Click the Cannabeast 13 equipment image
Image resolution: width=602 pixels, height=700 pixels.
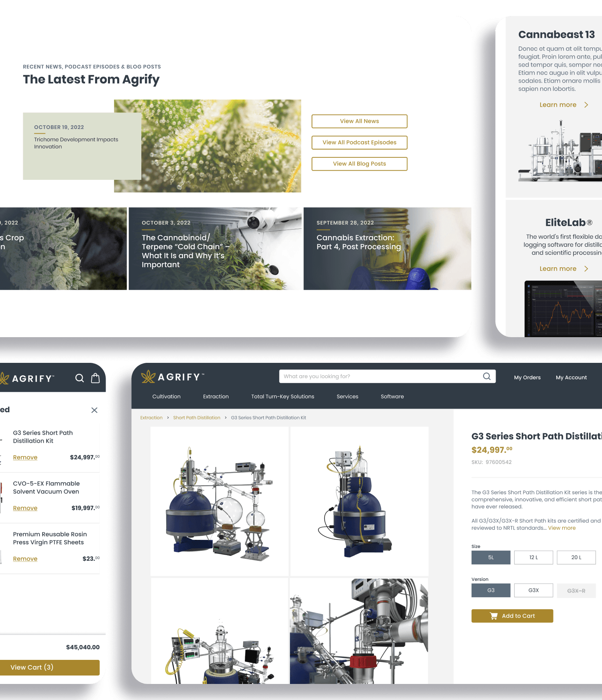point(560,151)
